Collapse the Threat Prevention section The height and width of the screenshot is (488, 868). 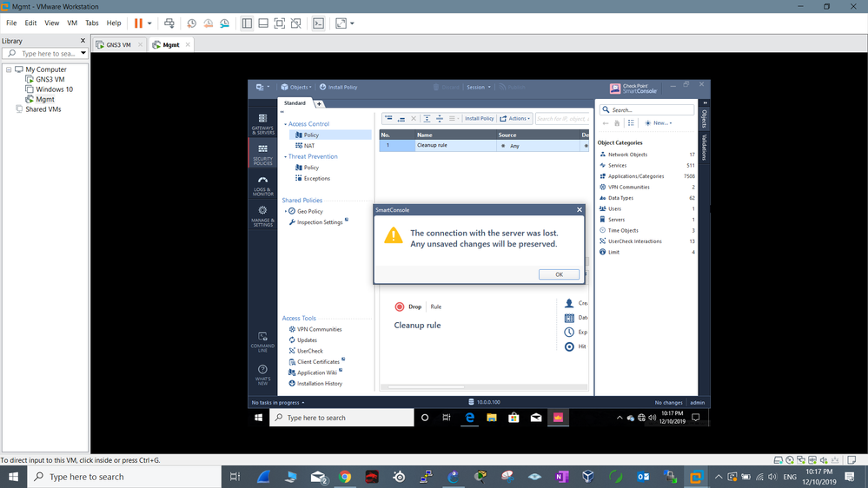[x=286, y=157]
